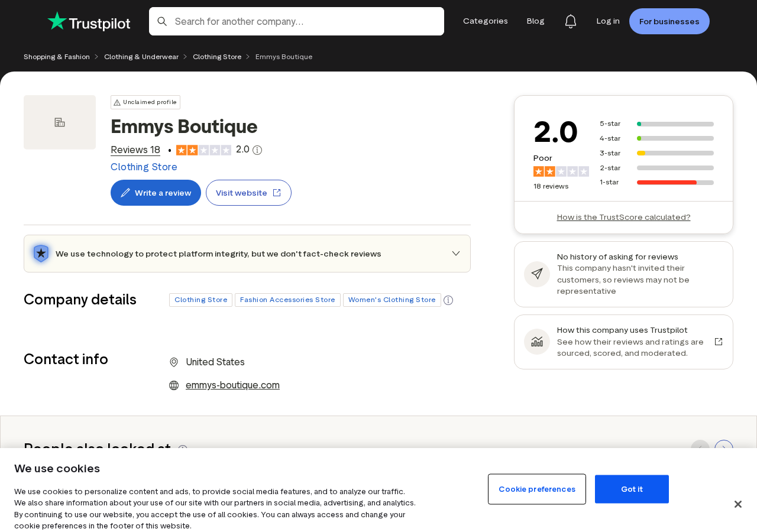
Task: Filter by 3-star reviews bar
Action: pyautogui.click(x=656, y=153)
